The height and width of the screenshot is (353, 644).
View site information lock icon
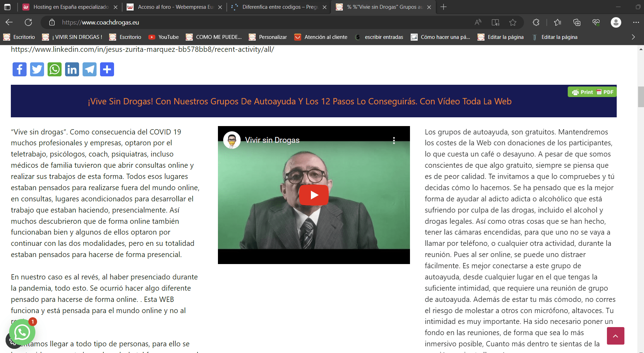(52, 22)
